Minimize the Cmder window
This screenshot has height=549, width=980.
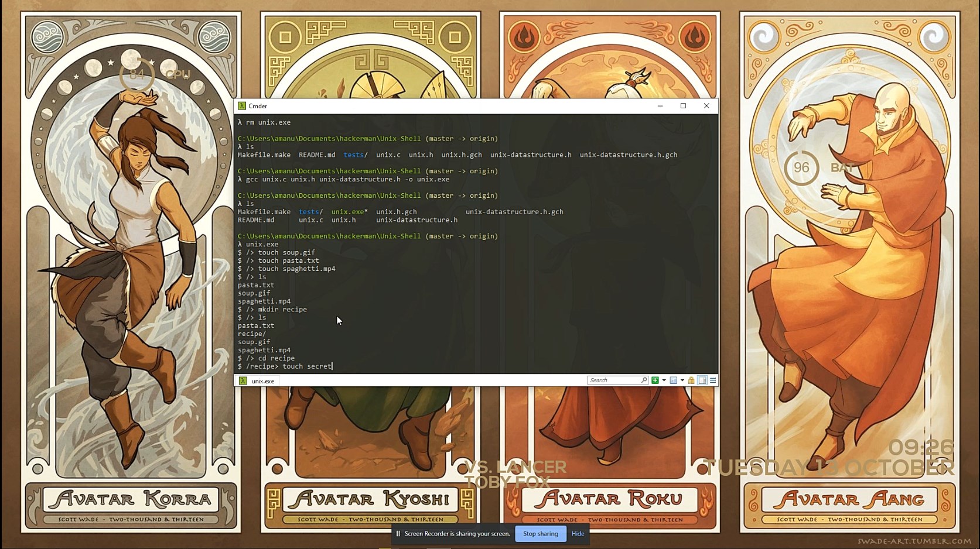[x=660, y=106]
